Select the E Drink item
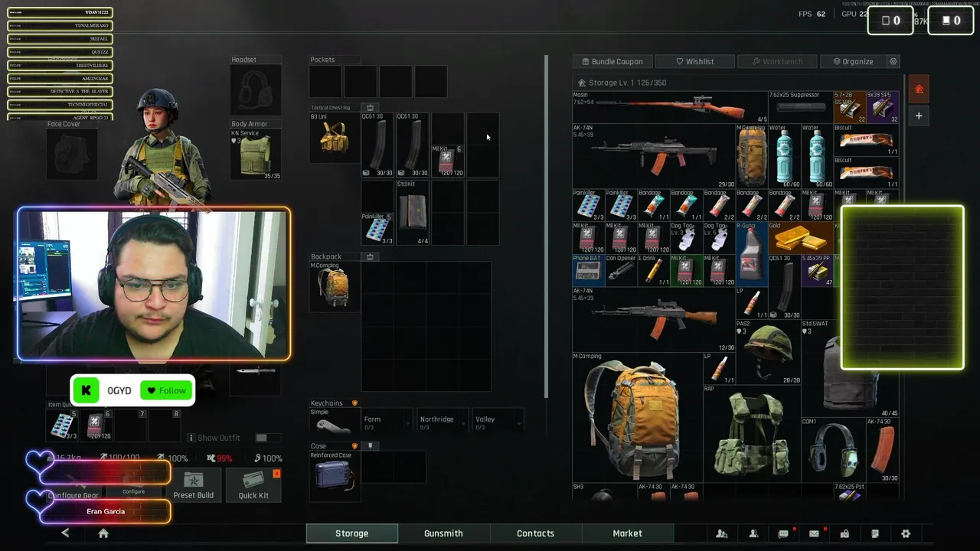The height and width of the screenshot is (551, 980). click(x=654, y=270)
